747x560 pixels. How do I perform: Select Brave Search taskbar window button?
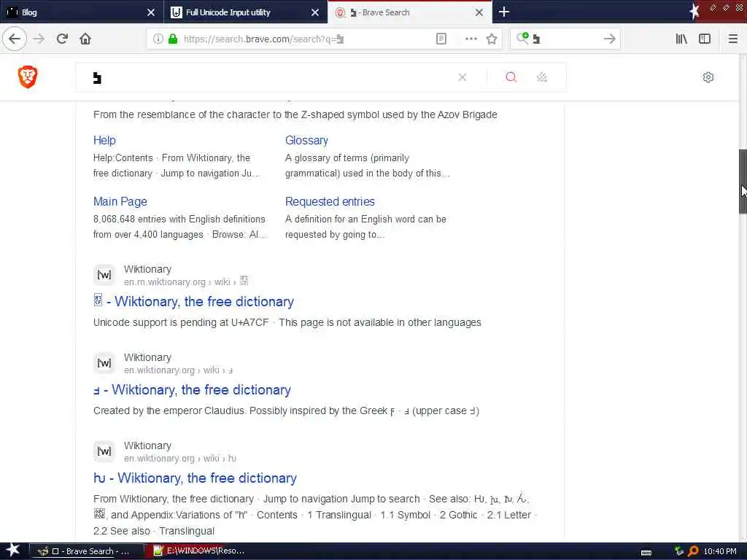[x=86, y=551]
